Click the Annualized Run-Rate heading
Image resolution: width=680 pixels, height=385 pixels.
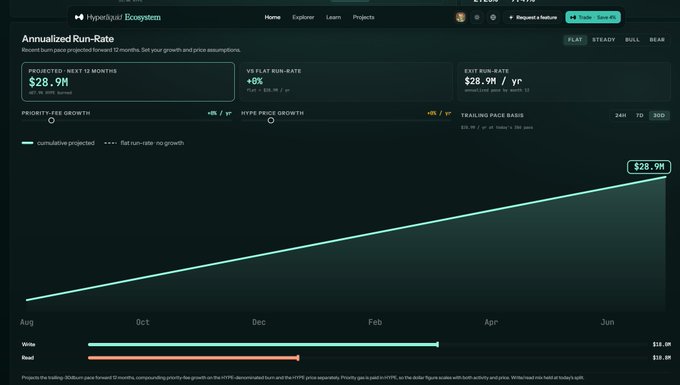(x=68, y=39)
